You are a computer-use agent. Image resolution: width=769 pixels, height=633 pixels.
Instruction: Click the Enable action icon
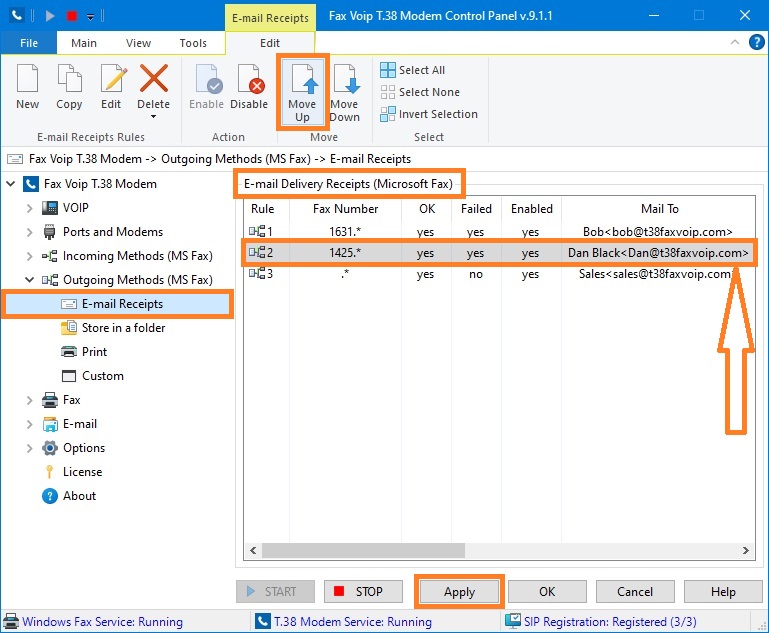pos(209,78)
